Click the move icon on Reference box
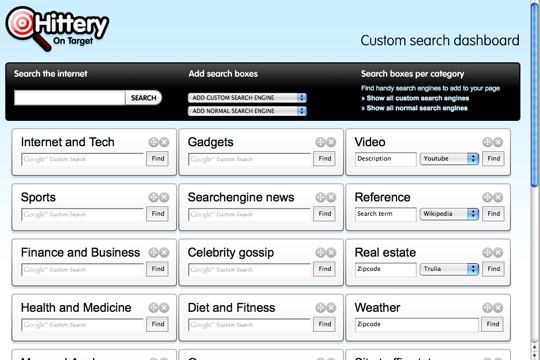540x360 pixels. 487,197
